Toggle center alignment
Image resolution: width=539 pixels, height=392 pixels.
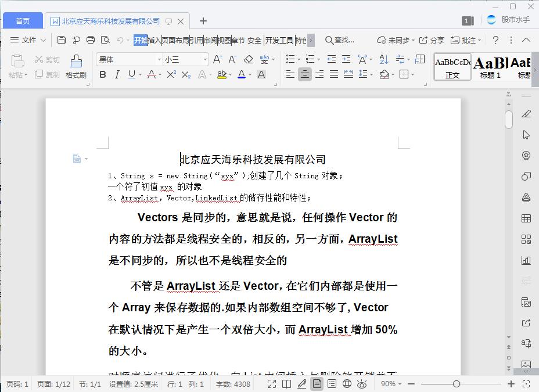[x=304, y=74]
